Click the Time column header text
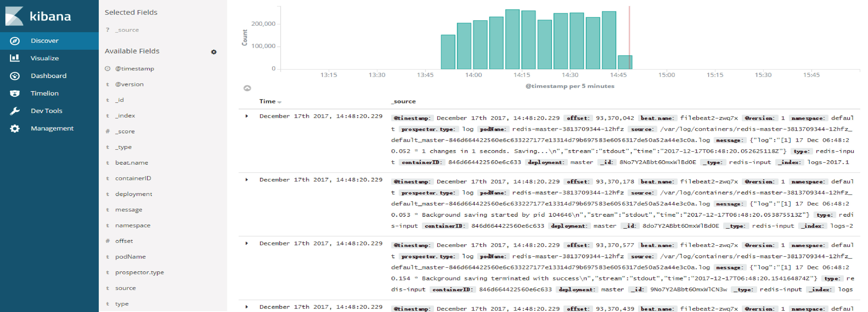868x312 pixels. pyautogui.click(x=268, y=101)
